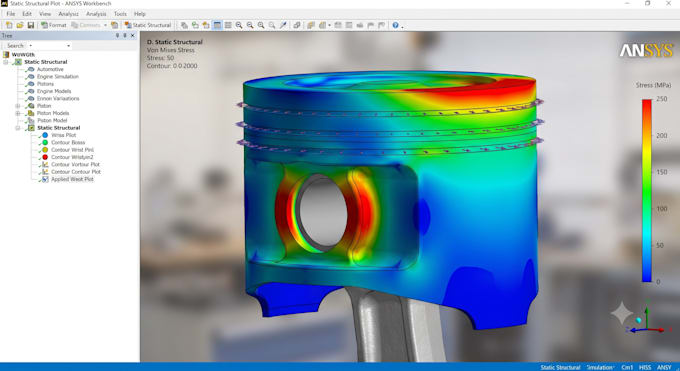
Task: Click the color picker eyedropper toolbar icon
Action: (283, 25)
